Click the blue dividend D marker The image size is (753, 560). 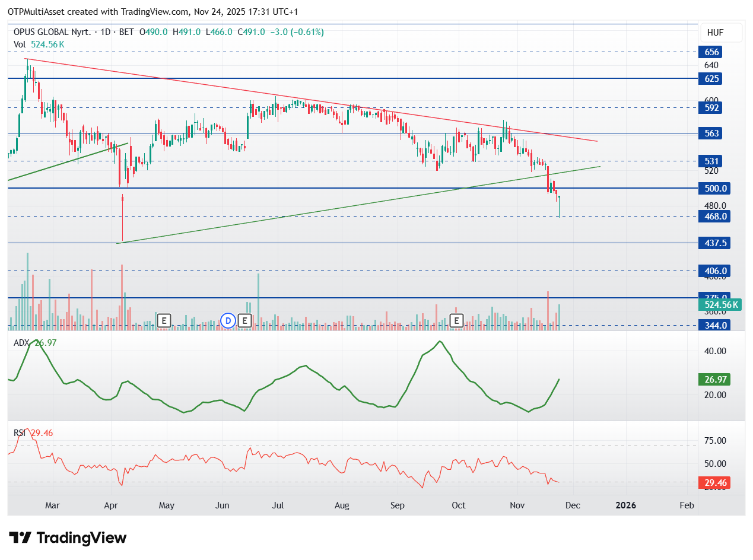[x=228, y=321]
